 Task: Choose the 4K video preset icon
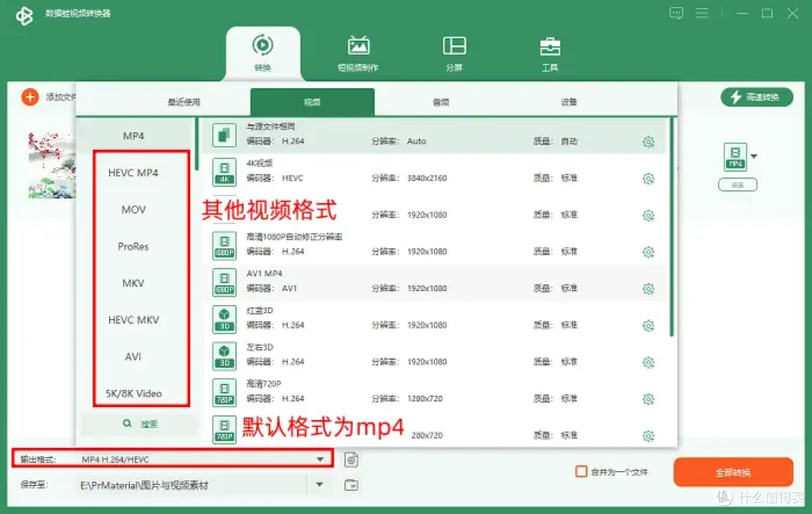tap(224, 172)
